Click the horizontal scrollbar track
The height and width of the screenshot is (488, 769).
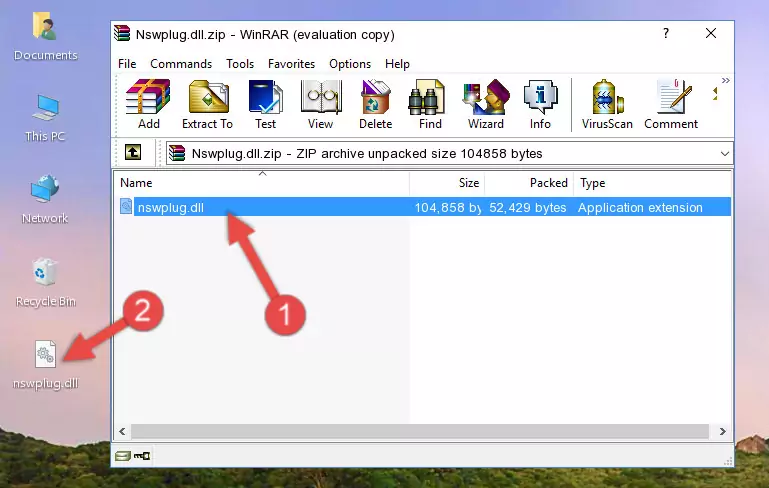(x=420, y=432)
